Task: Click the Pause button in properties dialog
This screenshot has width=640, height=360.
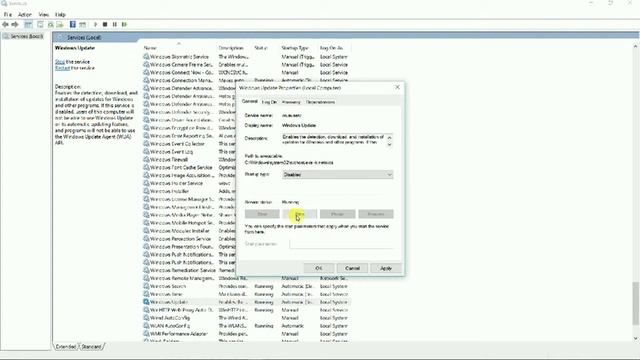Action: pos(338,214)
